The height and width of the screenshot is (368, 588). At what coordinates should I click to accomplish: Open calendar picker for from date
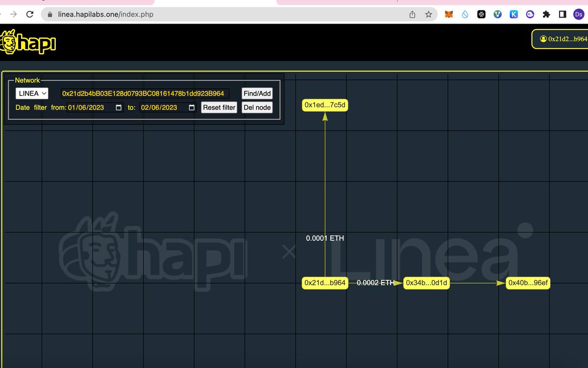(x=118, y=107)
